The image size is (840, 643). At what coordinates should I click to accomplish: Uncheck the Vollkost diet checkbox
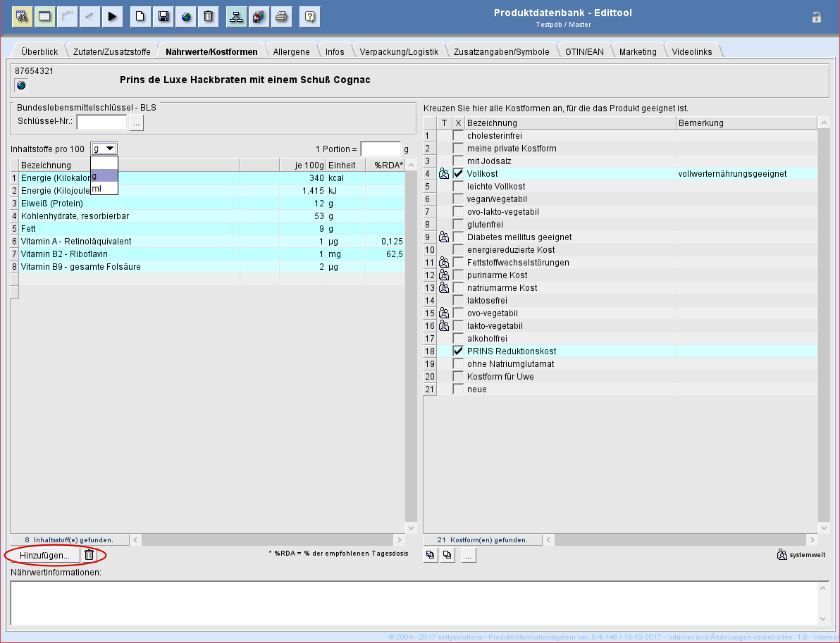pyautogui.click(x=459, y=173)
